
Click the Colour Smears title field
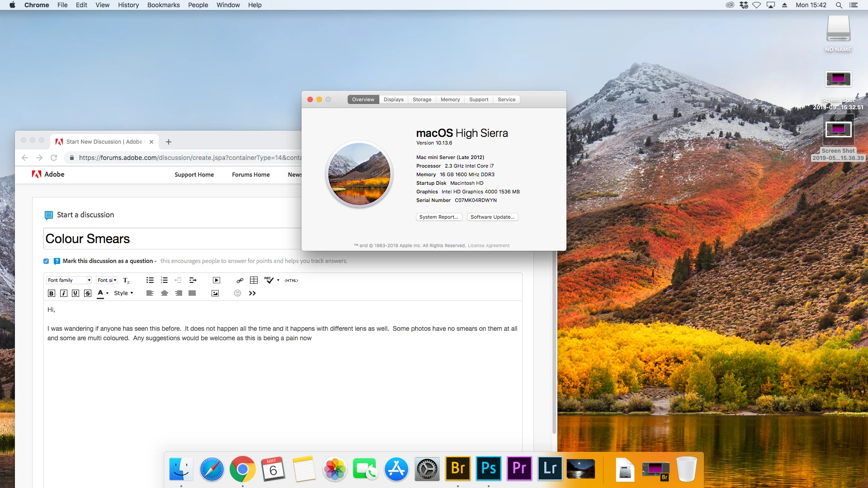[172, 239]
